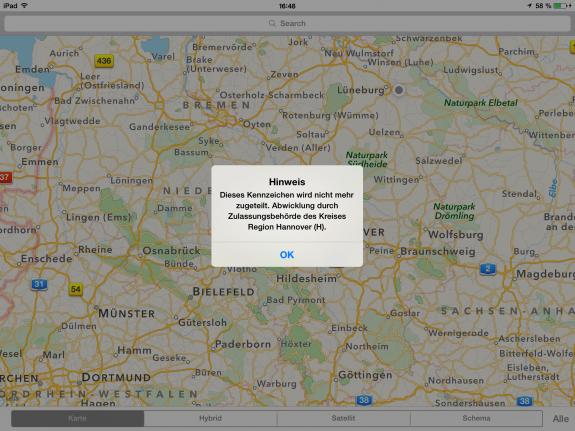Select the Satellit view tab
Image resolution: width=575 pixels, height=431 pixels.
coord(343,418)
